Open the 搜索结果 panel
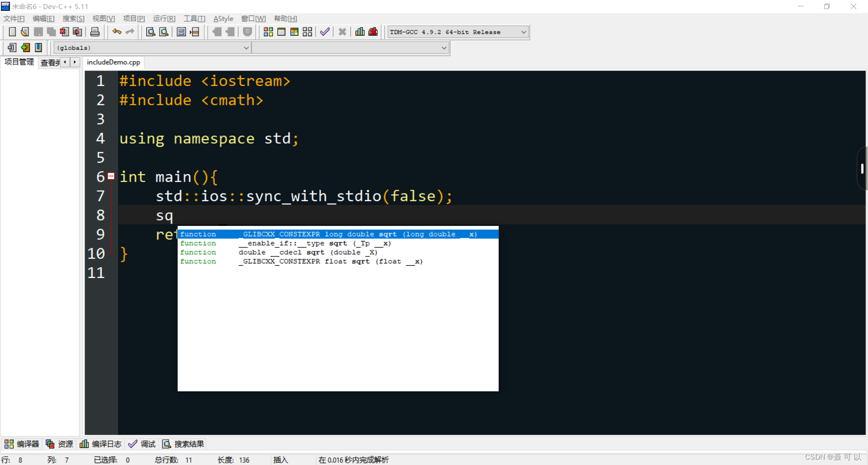 click(183, 444)
